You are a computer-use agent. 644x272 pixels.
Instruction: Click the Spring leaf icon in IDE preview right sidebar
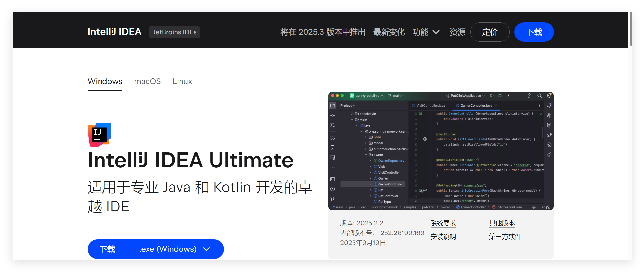(549, 154)
